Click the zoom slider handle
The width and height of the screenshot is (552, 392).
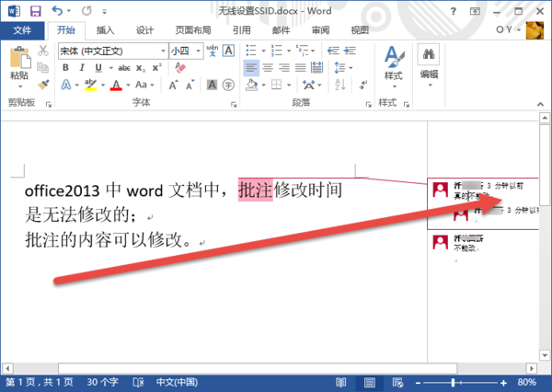453,383
